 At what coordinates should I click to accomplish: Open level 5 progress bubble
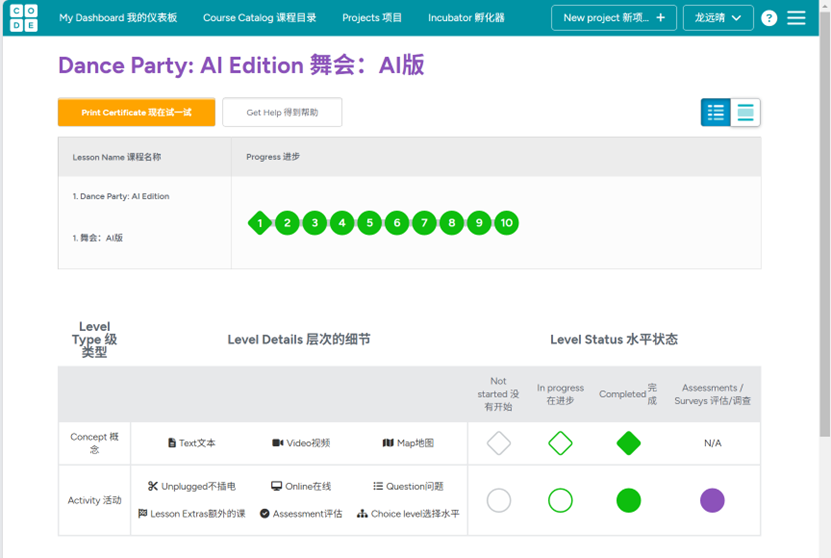coord(369,223)
